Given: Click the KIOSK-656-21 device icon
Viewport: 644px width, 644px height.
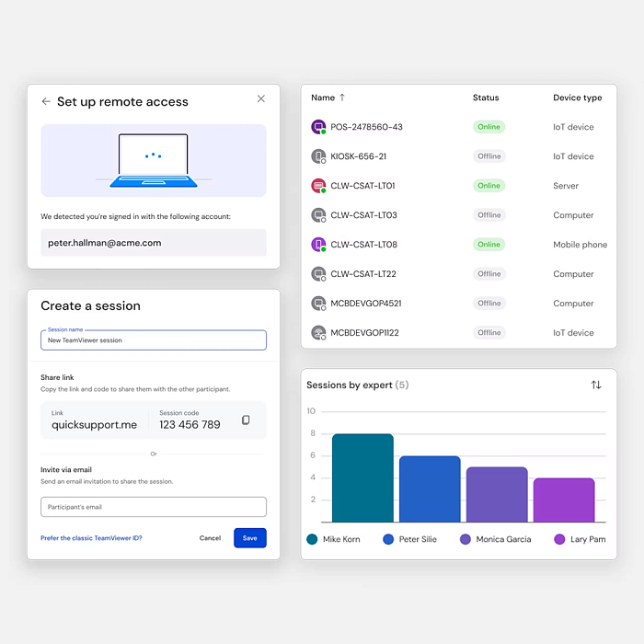Looking at the screenshot, I should 318,156.
